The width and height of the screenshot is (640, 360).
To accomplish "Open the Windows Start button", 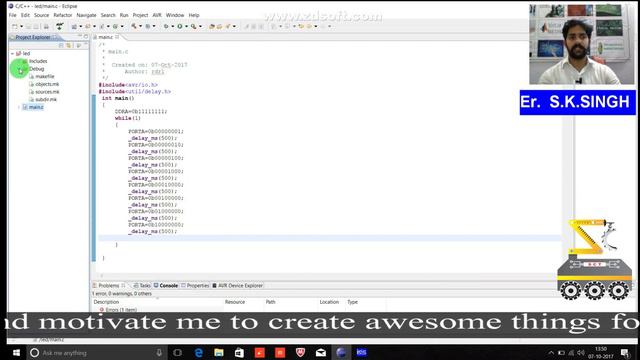I will [x=16, y=353].
